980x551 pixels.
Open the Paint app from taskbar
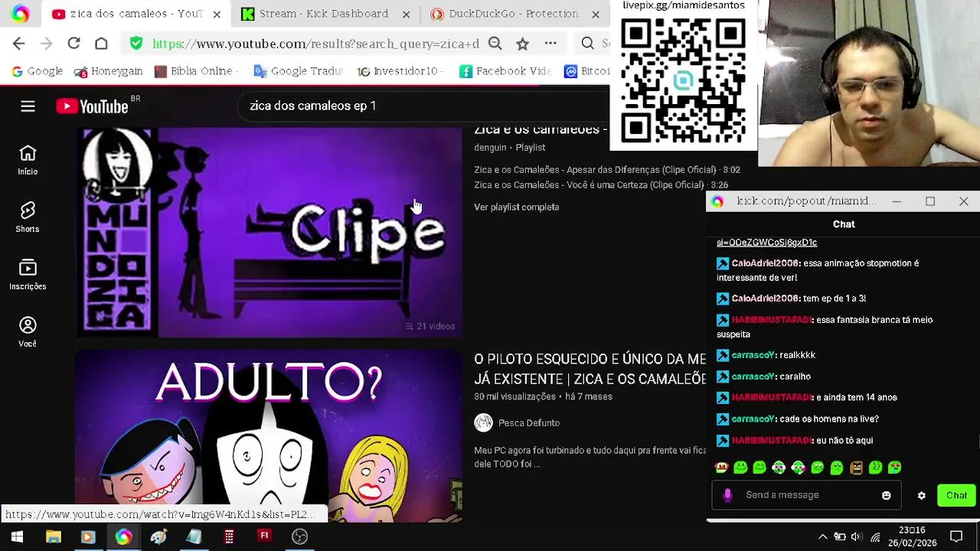pos(158,536)
